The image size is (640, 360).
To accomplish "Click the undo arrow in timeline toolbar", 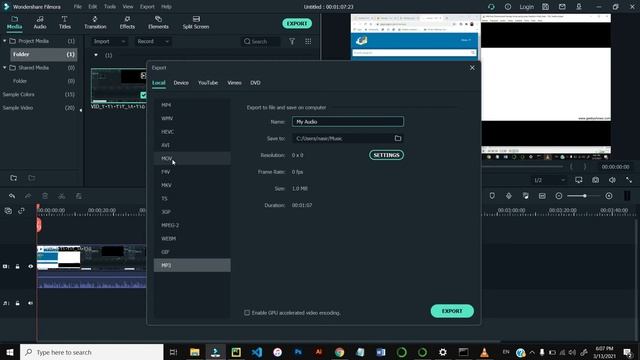I will pyautogui.click(x=12, y=196).
